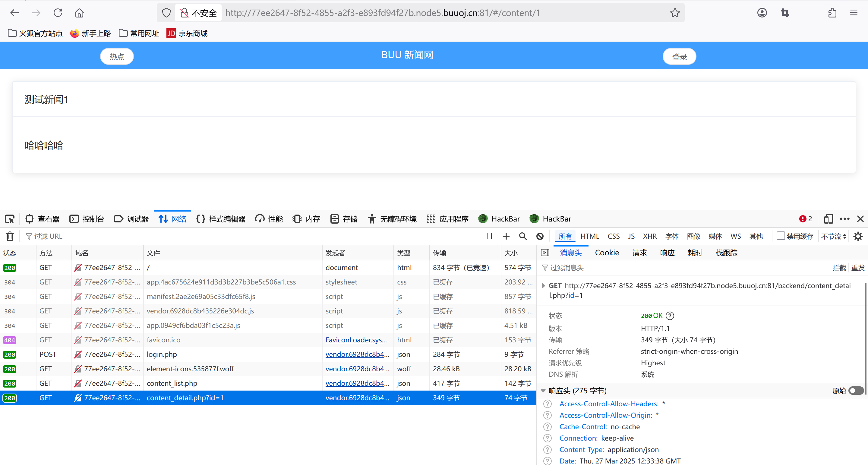Enable the 禁用缓存 checkbox
This screenshot has height=465, width=868.
(x=780, y=236)
